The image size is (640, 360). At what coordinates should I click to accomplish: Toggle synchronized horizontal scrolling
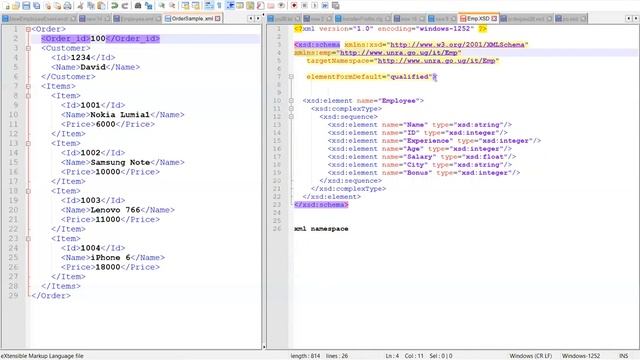click(x=196, y=6)
